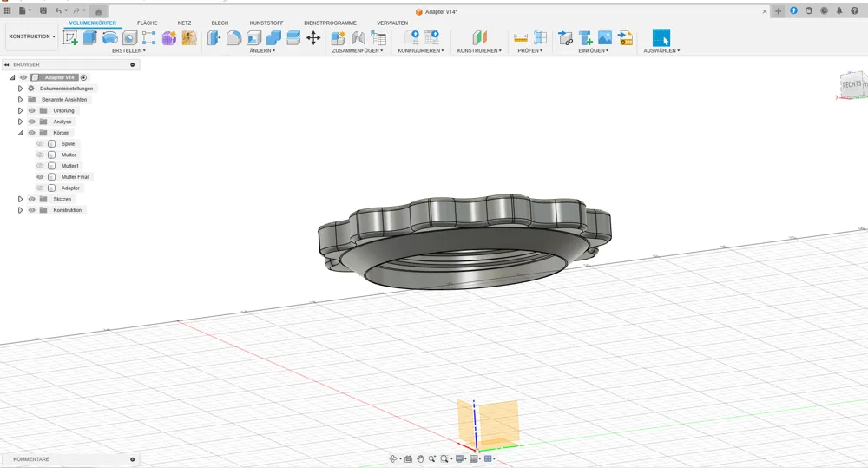Switch to the BLECH tab

tap(220, 23)
